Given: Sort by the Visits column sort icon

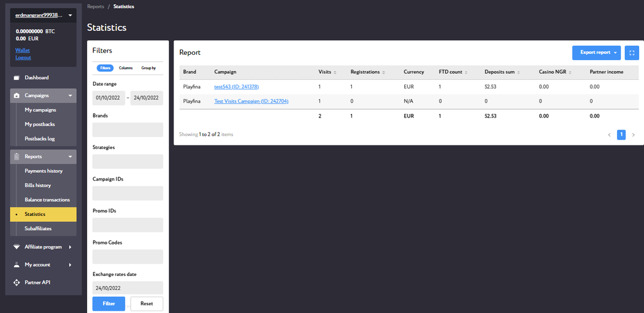Looking at the screenshot, I should (335, 72).
